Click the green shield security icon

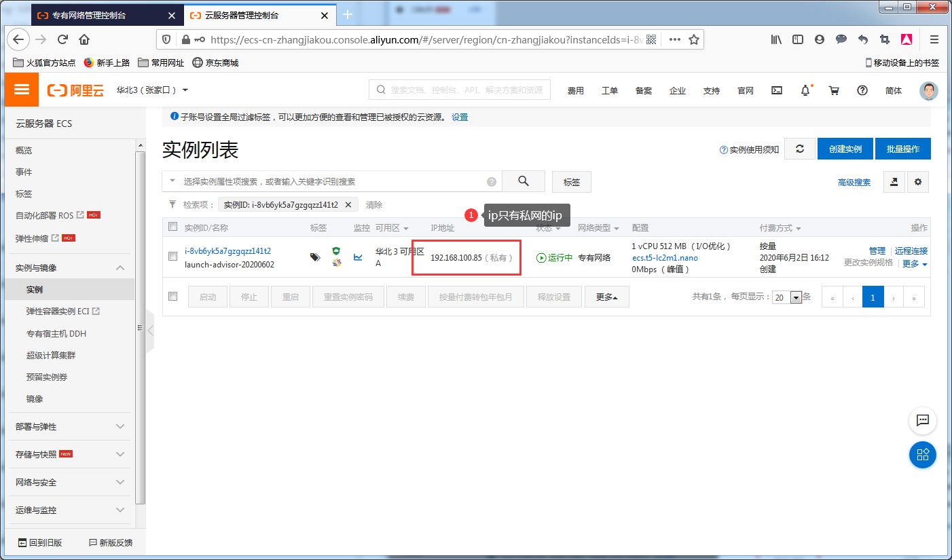point(335,252)
